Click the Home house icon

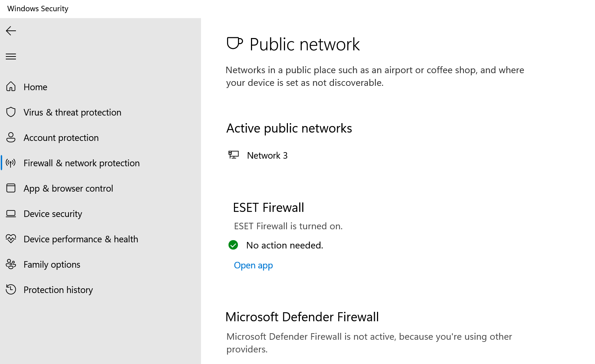[x=11, y=87]
